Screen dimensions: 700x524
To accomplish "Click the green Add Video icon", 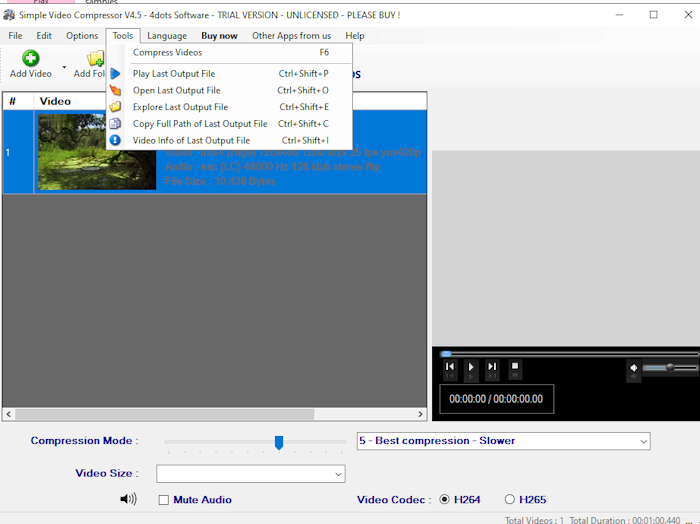I will click(x=30, y=59).
